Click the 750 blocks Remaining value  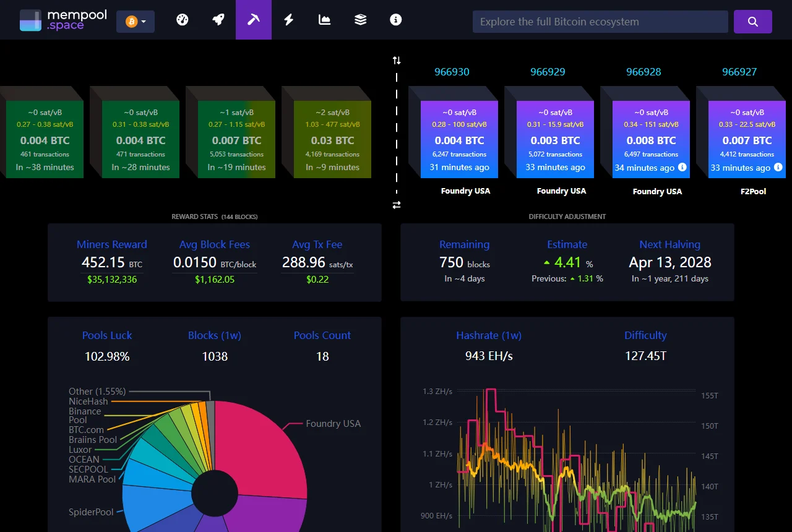(x=465, y=263)
